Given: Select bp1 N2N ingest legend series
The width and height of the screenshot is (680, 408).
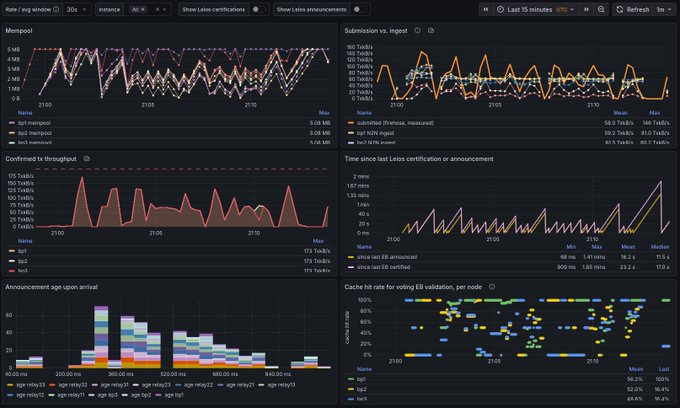Looking at the screenshot, I should pyautogui.click(x=376, y=133).
